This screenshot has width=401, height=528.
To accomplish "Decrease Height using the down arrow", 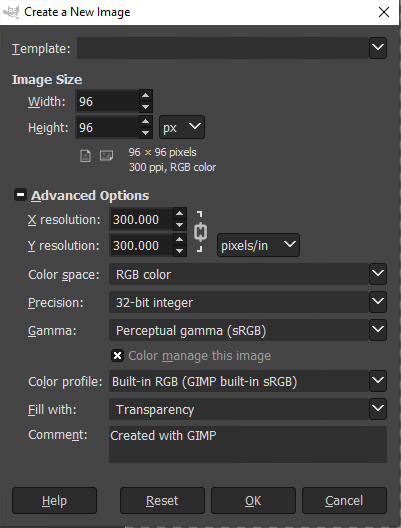I will (145, 133).
